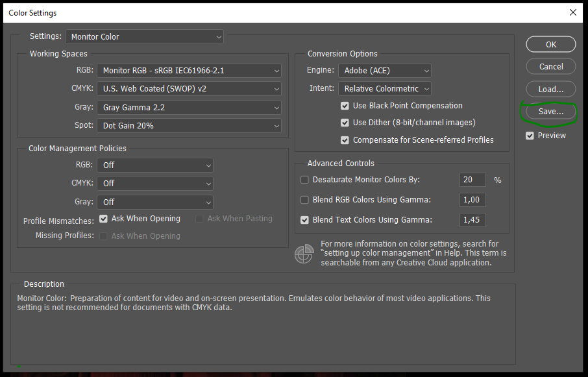Enable Desaturate Monitor Colors By option
588x377 pixels.
point(304,180)
